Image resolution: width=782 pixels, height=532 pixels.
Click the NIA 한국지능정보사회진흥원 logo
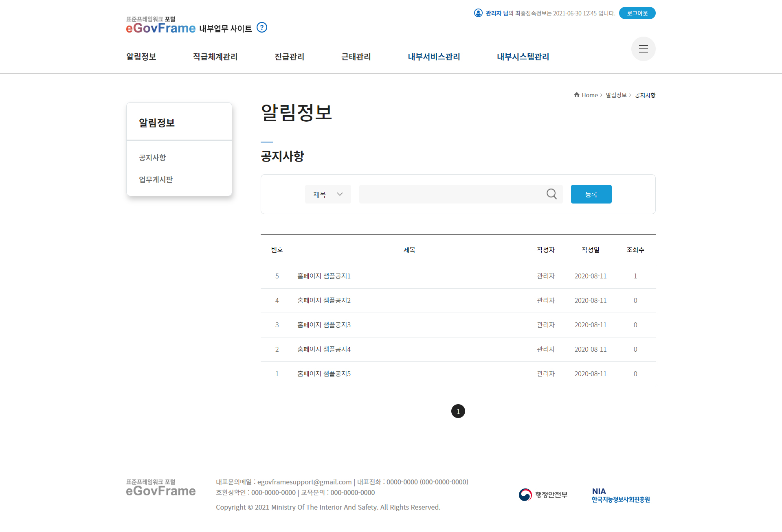(620, 495)
